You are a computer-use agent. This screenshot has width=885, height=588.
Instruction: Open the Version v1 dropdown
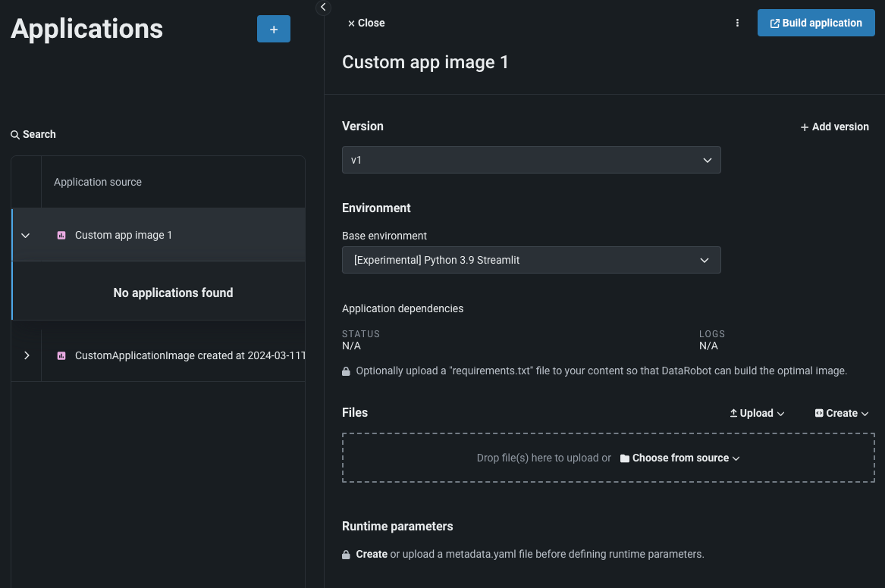(x=531, y=161)
